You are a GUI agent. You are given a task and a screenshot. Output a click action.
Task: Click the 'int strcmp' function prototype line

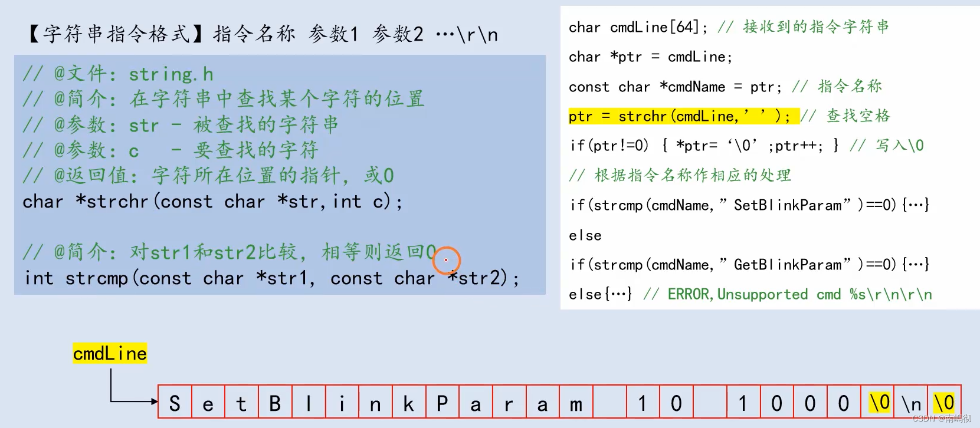[x=272, y=278]
